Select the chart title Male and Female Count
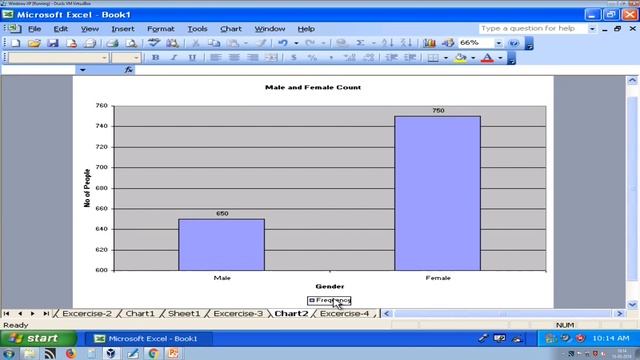The image size is (640, 360). [313, 87]
